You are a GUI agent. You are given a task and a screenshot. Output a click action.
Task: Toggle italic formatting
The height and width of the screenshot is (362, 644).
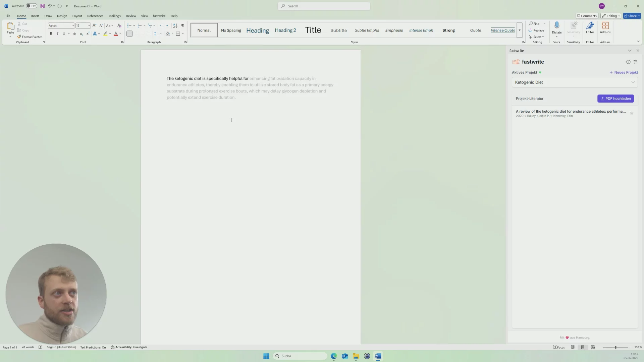coord(57,34)
